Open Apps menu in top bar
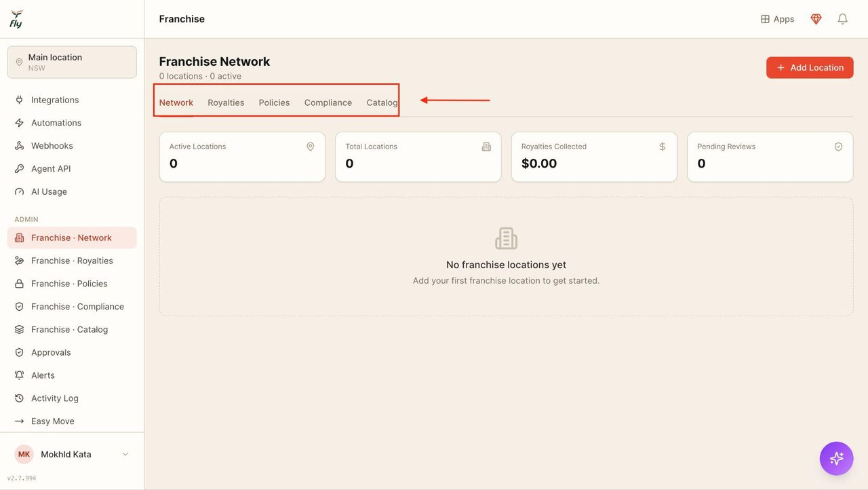Viewport: 868px width, 490px height. (777, 19)
